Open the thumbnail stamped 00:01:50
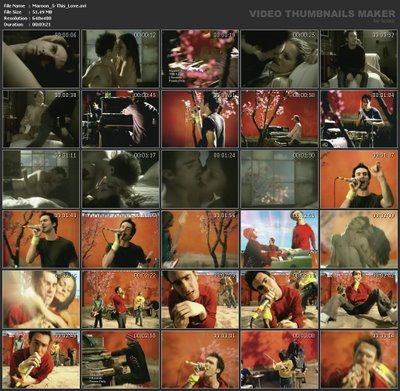The image size is (400, 391). click(121, 239)
